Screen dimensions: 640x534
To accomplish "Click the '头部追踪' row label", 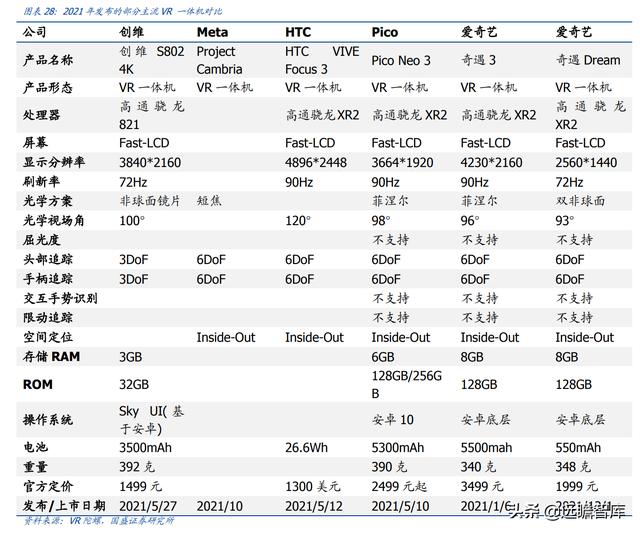I will click(x=48, y=259).
